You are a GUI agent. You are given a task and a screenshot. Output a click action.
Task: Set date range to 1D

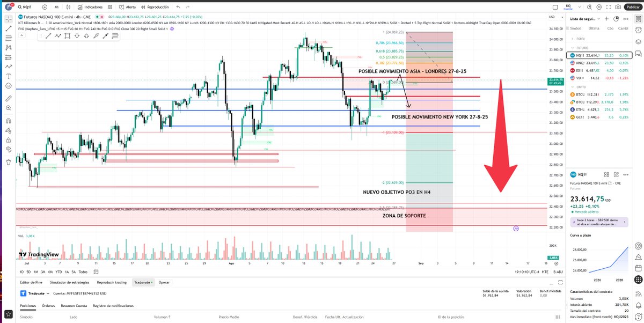[22, 271]
